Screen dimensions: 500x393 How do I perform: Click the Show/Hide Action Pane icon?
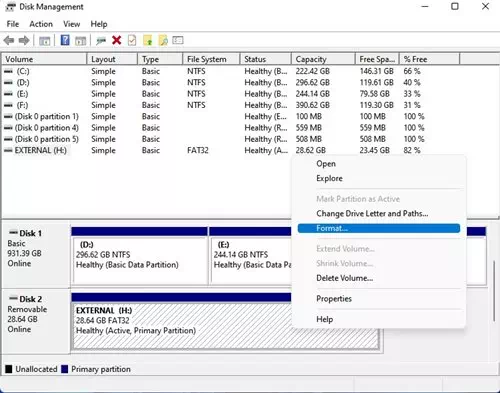point(80,41)
